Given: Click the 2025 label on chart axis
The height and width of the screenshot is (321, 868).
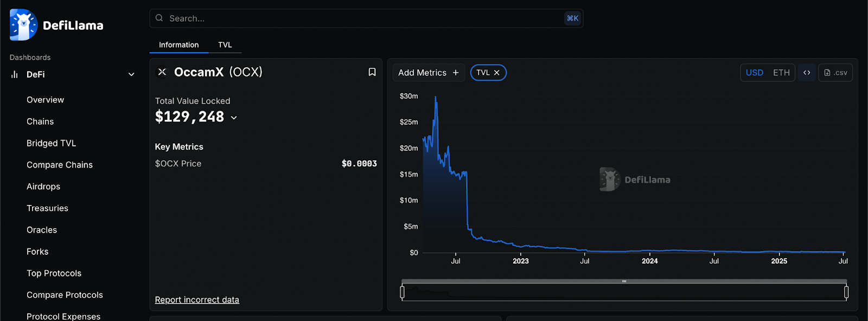Looking at the screenshot, I should click(x=779, y=261).
